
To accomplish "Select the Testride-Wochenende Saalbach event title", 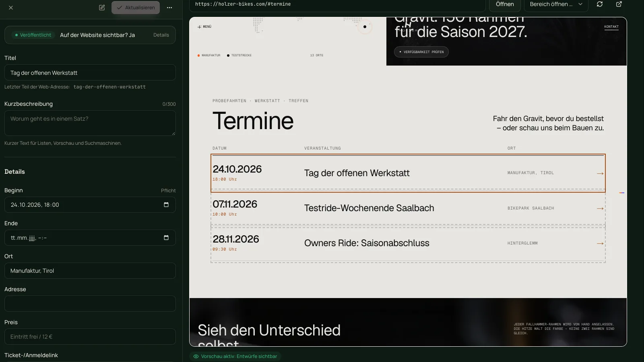I will point(369,208).
